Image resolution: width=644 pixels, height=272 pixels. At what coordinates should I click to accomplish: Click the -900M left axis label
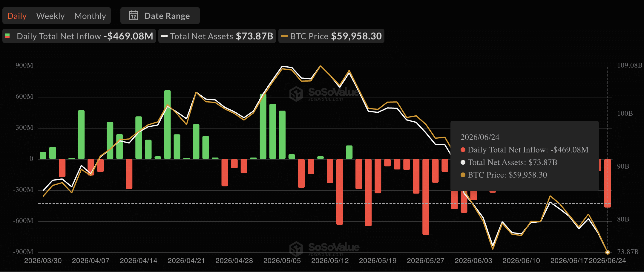click(23, 252)
